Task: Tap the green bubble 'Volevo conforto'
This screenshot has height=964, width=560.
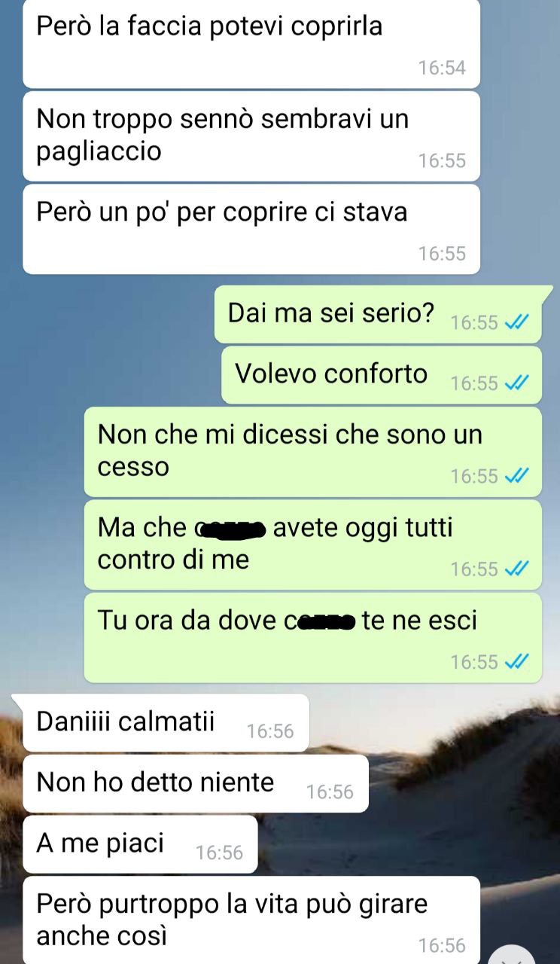Action: (382, 375)
